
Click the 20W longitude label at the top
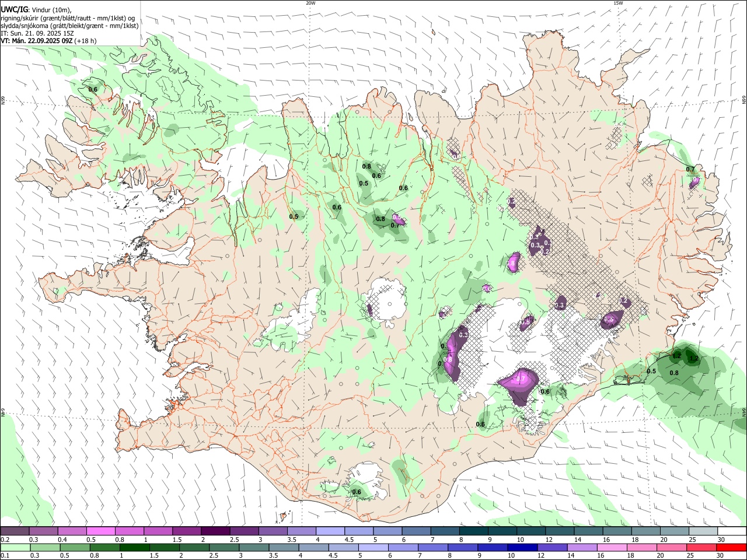(310, 3)
